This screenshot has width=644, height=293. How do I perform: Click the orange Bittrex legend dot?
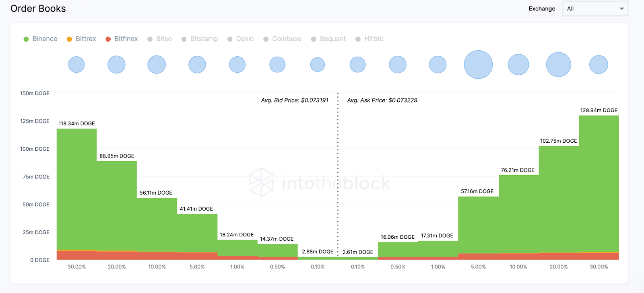pos(69,39)
